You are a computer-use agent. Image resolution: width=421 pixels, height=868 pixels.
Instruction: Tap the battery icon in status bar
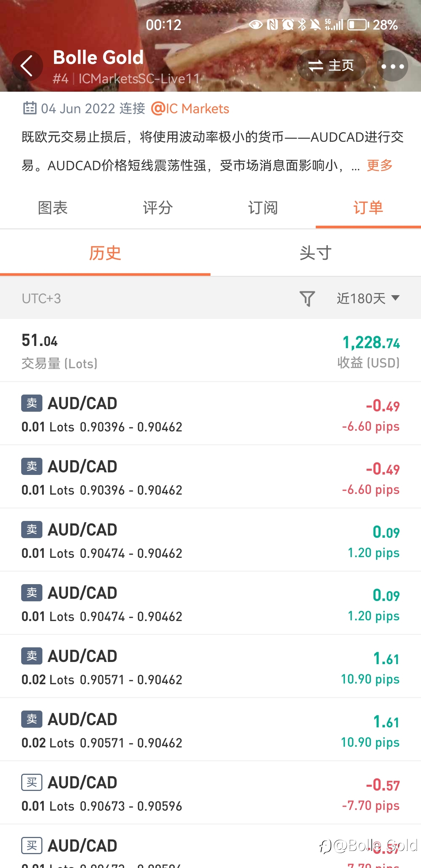[358, 25]
